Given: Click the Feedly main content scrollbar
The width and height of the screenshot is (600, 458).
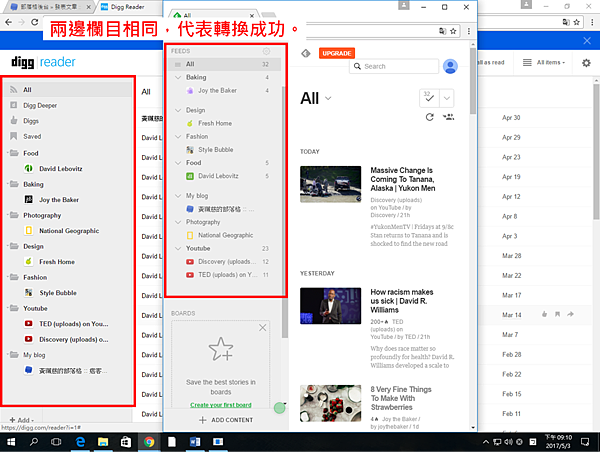Looking at the screenshot, I should click(x=473, y=80).
